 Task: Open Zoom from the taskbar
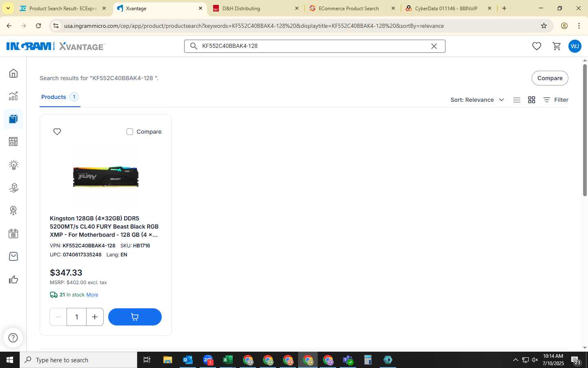click(x=208, y=360)
